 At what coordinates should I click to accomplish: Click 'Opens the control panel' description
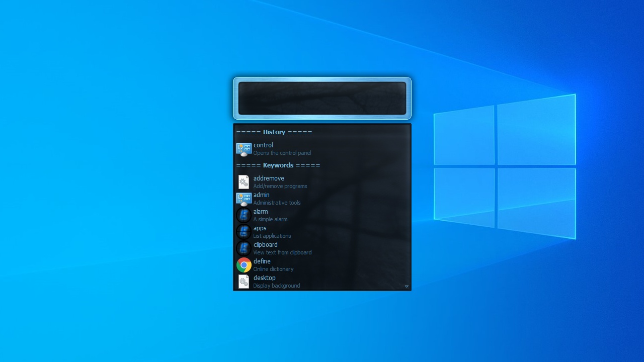pyautogui.click(x=282, y=153)
